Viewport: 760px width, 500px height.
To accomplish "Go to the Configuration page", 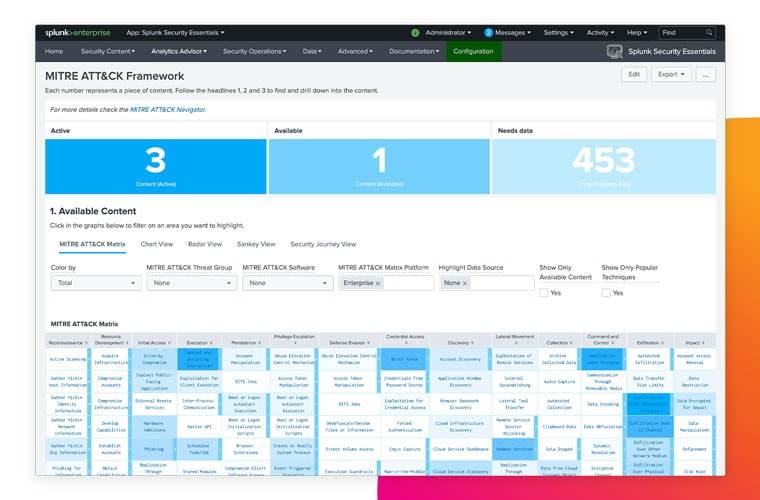I will tap(474, 51).
